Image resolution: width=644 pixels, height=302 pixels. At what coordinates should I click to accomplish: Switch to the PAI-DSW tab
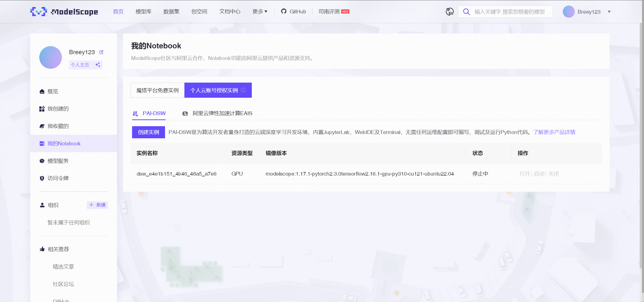149,114
